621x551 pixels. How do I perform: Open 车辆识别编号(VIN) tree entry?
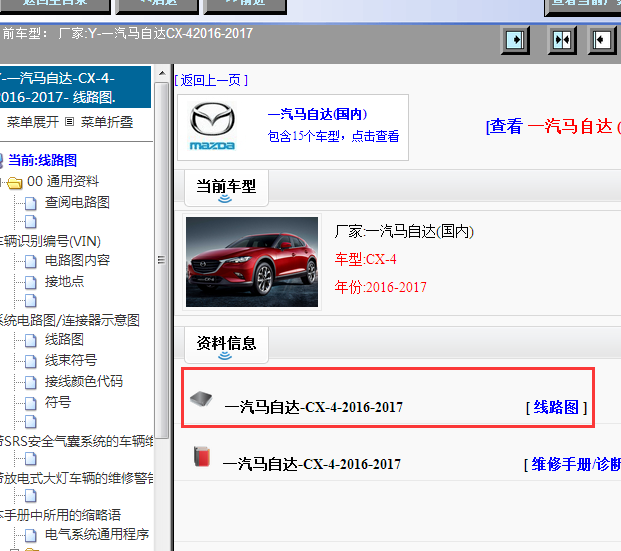point(50,241)
